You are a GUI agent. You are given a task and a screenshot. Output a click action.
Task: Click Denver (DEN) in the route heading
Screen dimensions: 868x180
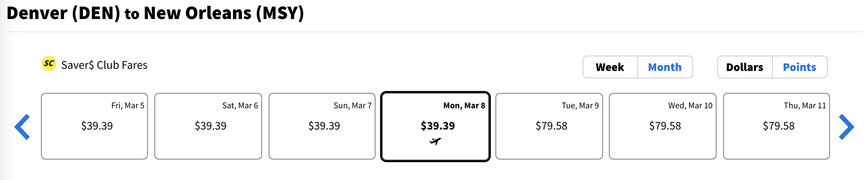click(63, 13)
